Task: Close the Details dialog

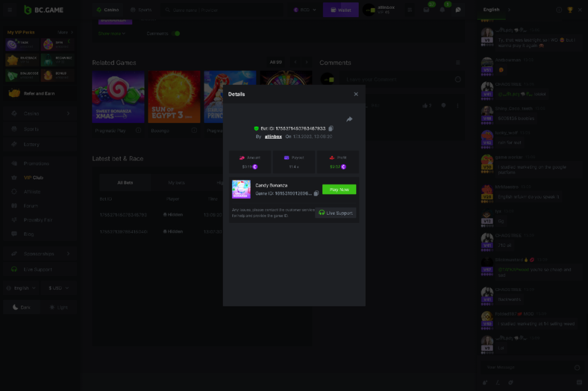Action: (x=356, y=94)
